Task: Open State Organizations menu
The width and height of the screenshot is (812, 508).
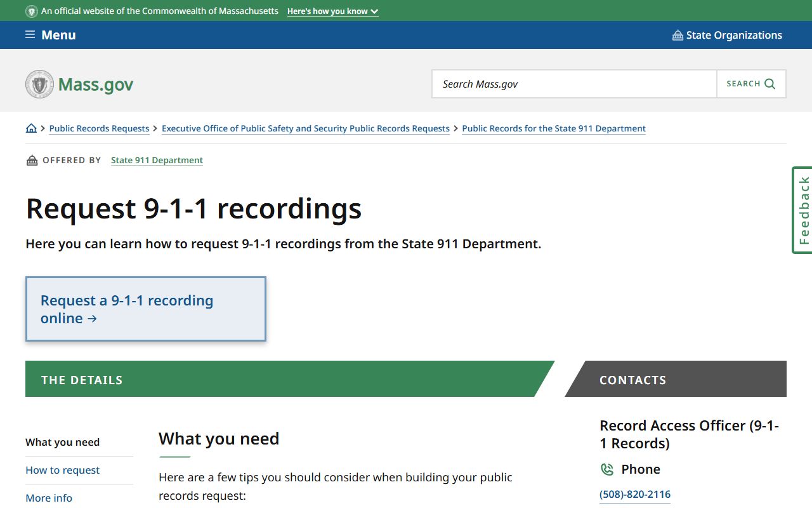Action: pos(727,35)
